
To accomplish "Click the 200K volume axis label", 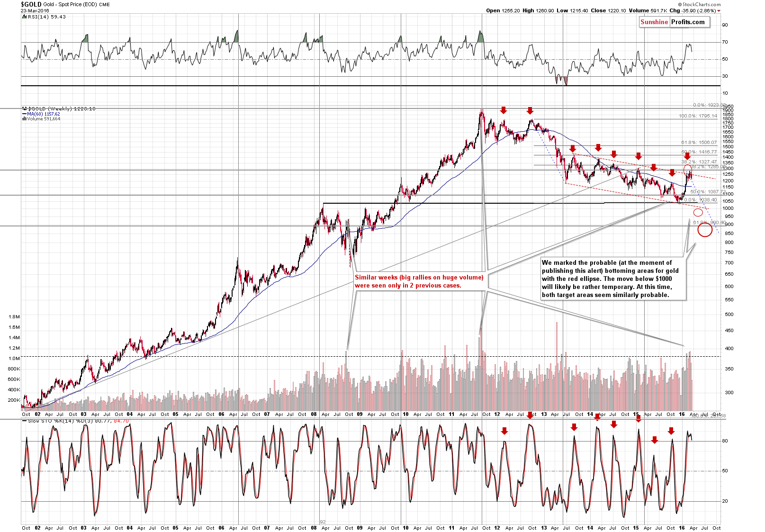I will (x=14, y=400).
